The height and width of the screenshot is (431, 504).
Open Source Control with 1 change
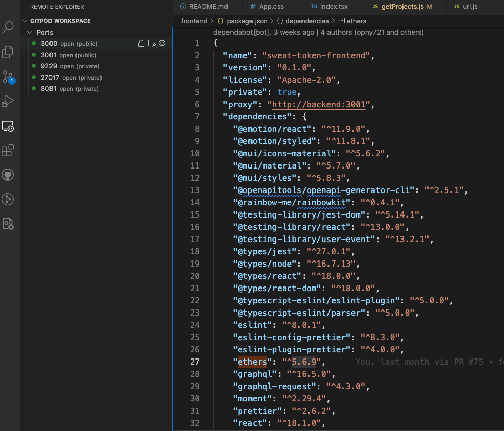(x=8, y=77)
